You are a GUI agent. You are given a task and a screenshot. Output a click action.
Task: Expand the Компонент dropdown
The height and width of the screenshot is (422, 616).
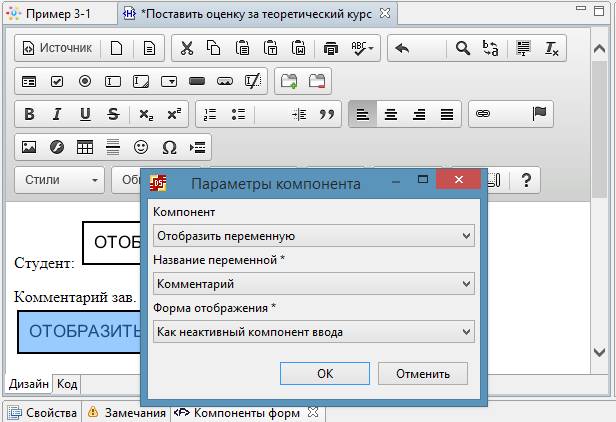pyautogui.click(x=314, y=236)
